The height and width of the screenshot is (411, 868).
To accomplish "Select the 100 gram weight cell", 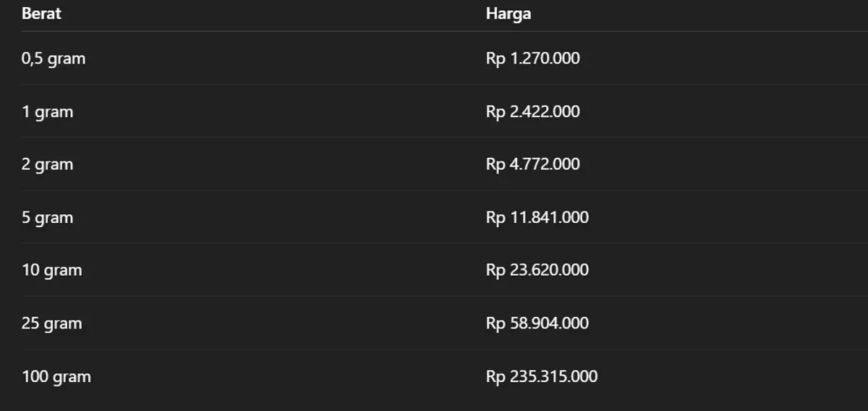I will 56,377.
